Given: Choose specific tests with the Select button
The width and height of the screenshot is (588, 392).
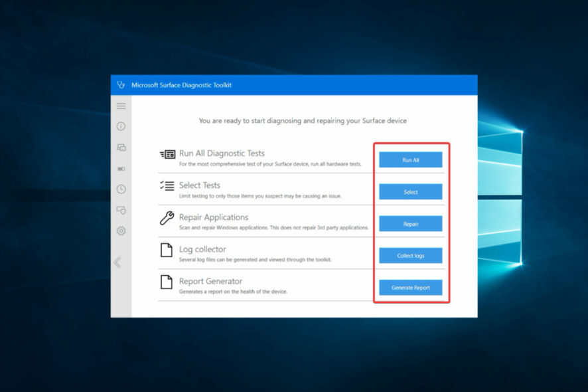Looking at the screenshot, I should pos(411,191).
